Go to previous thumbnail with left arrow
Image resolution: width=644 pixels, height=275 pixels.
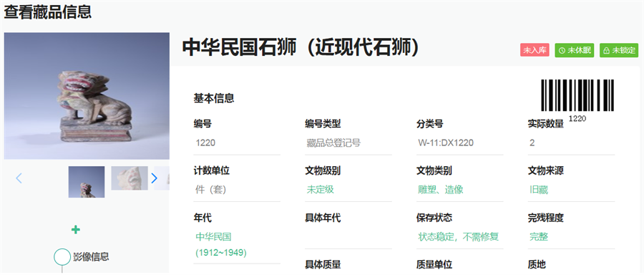pyautogui.click(x=19, y=178)
